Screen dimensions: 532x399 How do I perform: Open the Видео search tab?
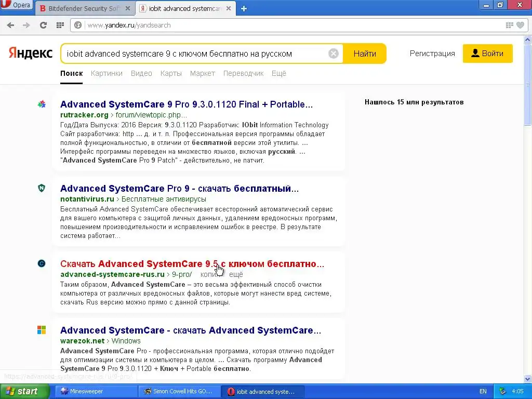click(141, 73)
